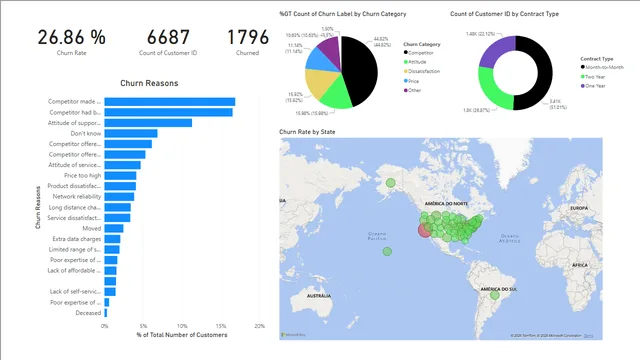The image size is (640, 360).
Task: Select the 'Competitor made ...' bar
Action: tap(170, 102)
